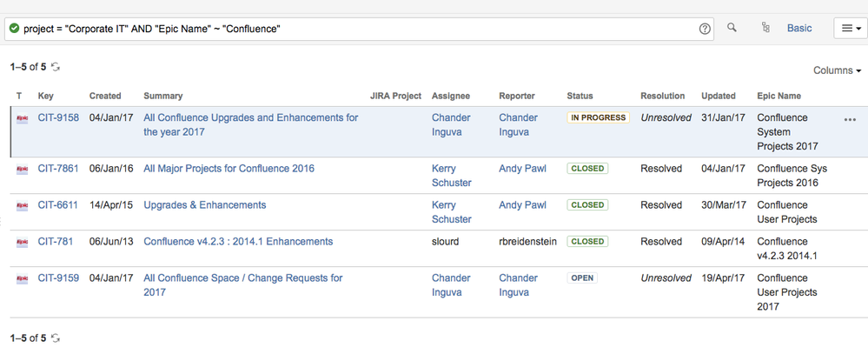The image size is (868, 361).
Task: Sort by JIRA Project column header
Action: click(396, 96)
